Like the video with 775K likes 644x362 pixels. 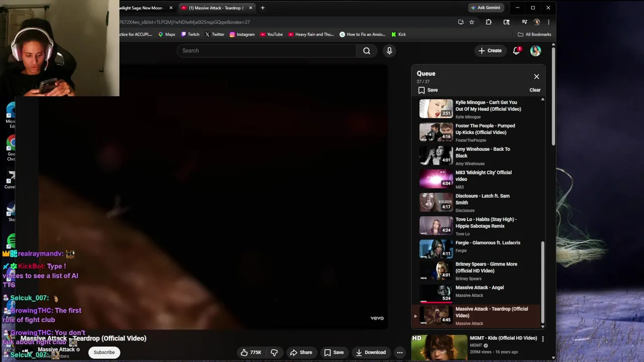pyautogui.click(x=251, y=352)
